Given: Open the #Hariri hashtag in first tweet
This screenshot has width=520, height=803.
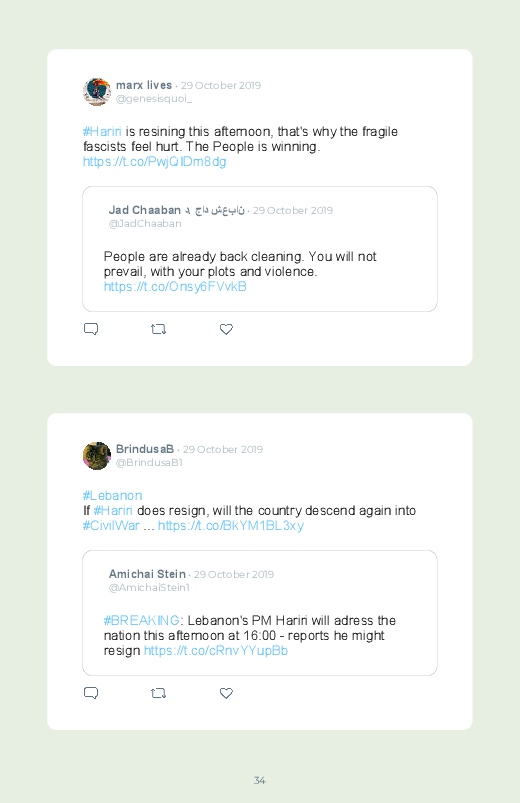Looking at the screenshot, I should 102,132.
